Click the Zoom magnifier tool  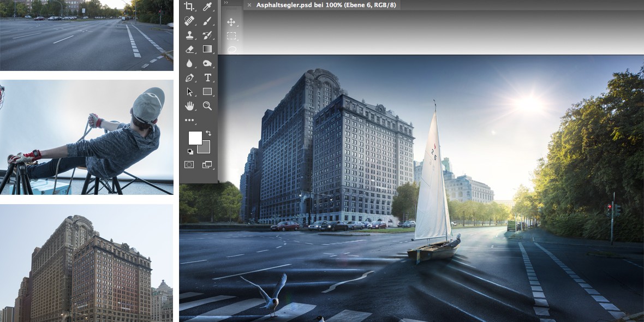207,106
